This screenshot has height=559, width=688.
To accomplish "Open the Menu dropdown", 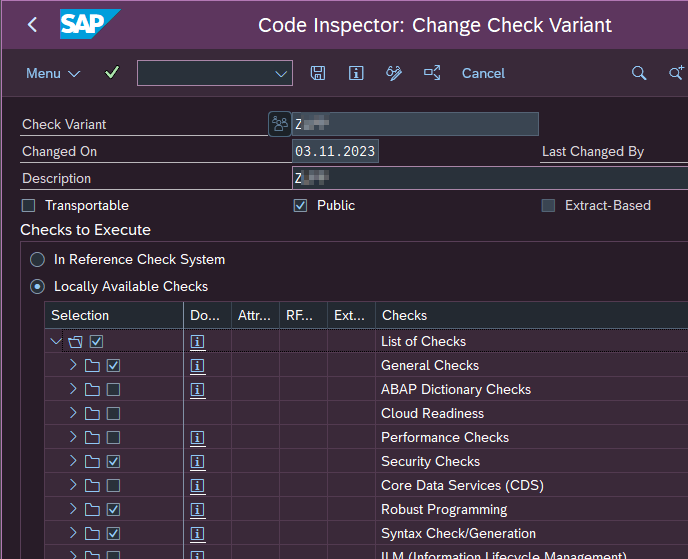I will pos(55,73).
